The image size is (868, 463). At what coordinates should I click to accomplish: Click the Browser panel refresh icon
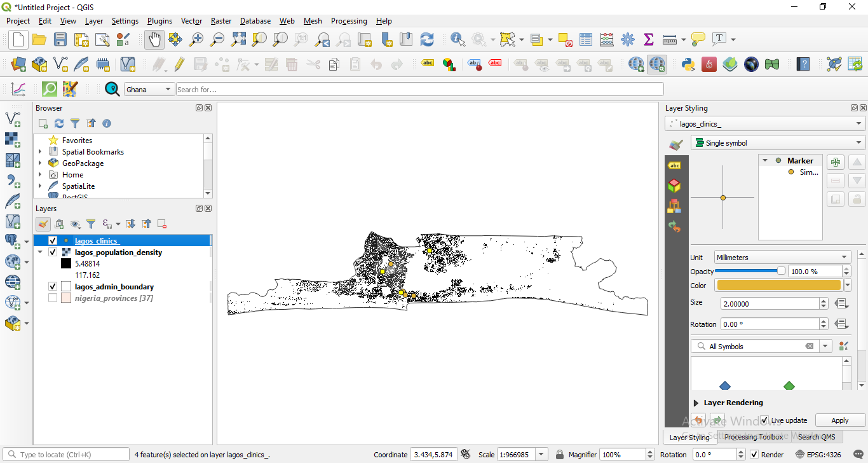tap(59, 123)
